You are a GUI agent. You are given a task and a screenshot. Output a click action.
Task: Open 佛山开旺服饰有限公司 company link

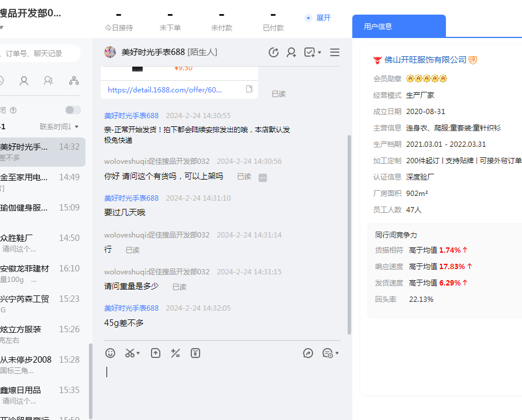(425, 60)
